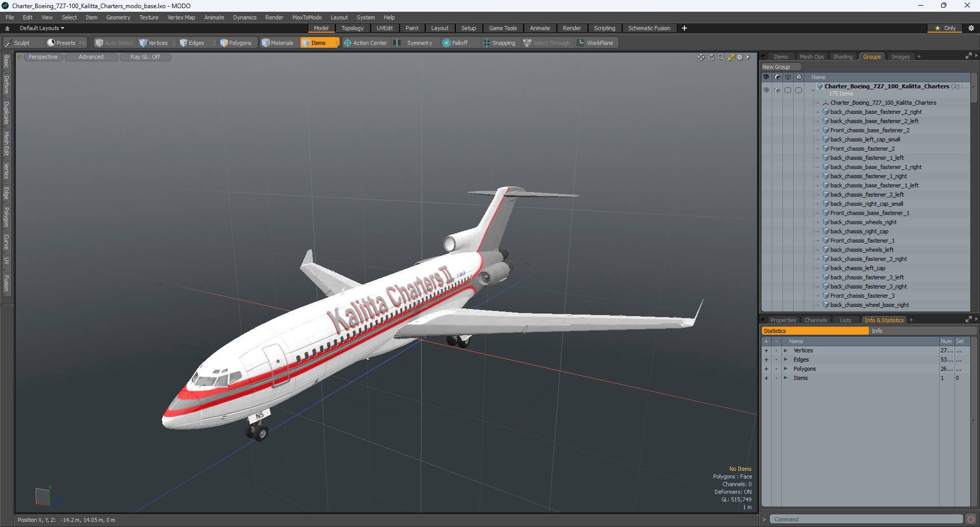This screenshot has height=527, width=980.
Task: Expand the Vertices statistics row
Action: point(786,350)
